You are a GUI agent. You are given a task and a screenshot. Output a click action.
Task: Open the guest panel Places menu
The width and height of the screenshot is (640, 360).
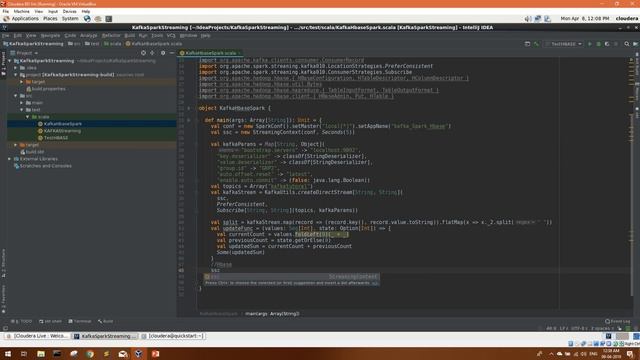click(50, 19)
